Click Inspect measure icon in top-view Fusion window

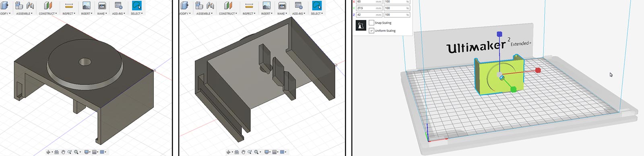(69, 5)
